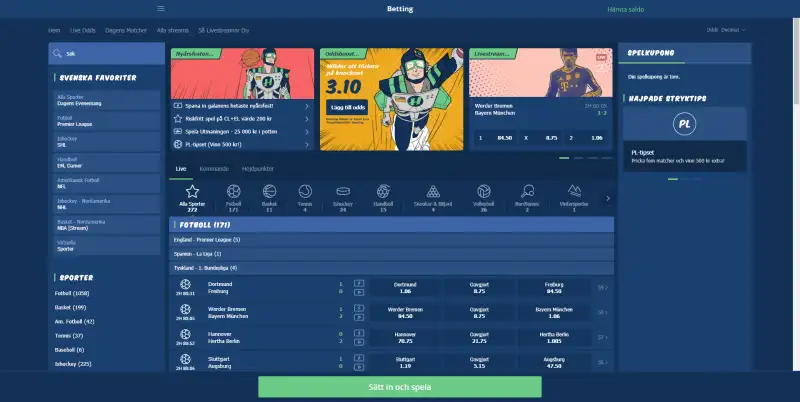Open Så Livestreamar Du page
Viewport: 800px width, 402px height.
(x=223, y=31)
